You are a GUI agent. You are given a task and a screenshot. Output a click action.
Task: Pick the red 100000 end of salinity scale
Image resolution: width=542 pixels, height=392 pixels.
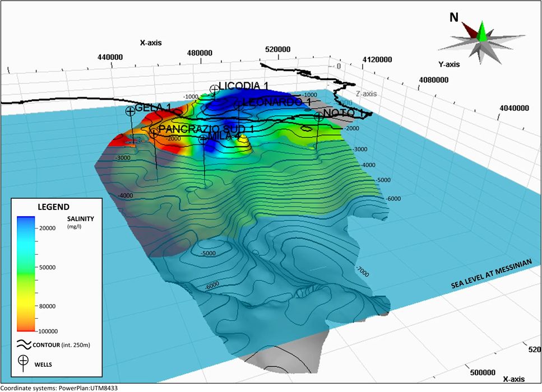pyautogui.click(x=27, y=327)
